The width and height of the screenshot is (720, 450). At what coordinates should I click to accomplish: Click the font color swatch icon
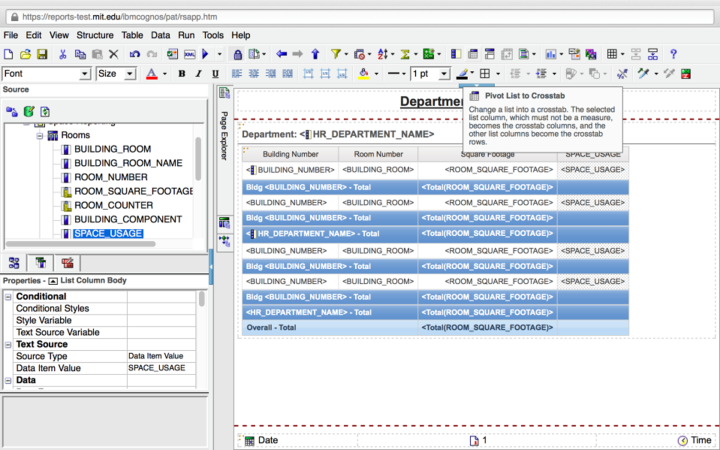[152, 74]
